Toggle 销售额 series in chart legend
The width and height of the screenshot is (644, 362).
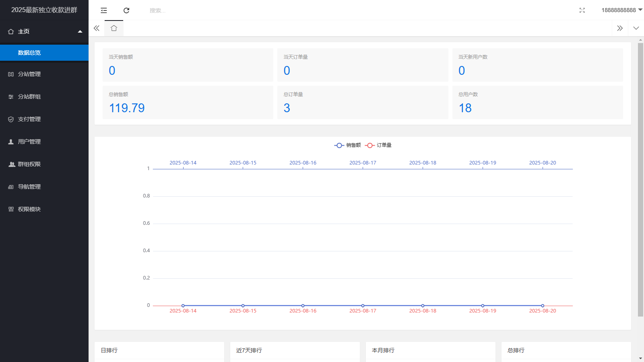click(x=348, y=145)
